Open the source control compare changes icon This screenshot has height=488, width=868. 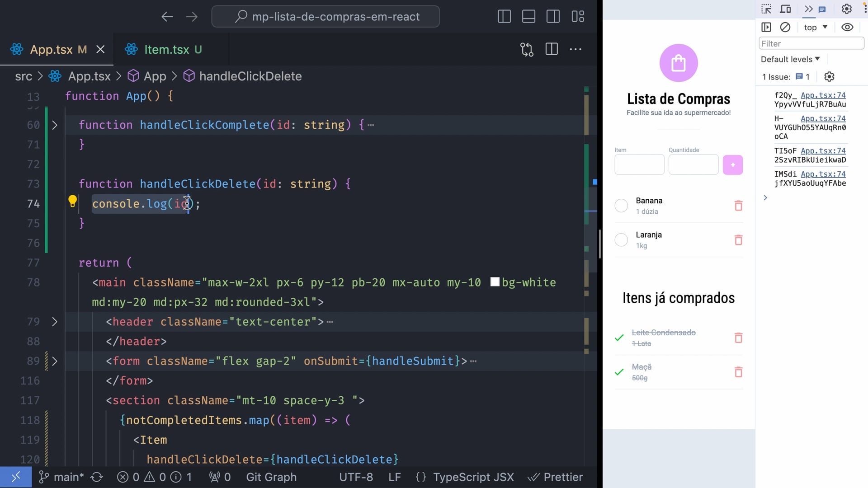(527, 49)
